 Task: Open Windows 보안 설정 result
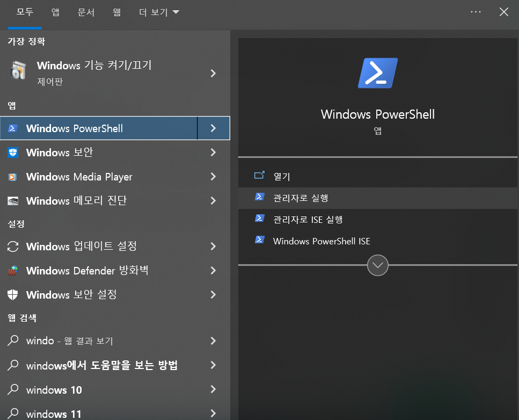coord(115,295)
